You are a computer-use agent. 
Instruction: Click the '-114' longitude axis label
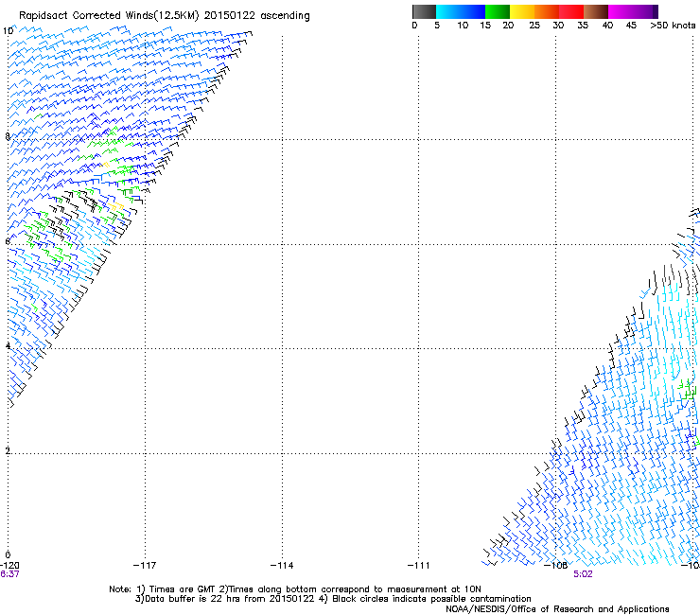pyautogui.click(x=282, y=566)
